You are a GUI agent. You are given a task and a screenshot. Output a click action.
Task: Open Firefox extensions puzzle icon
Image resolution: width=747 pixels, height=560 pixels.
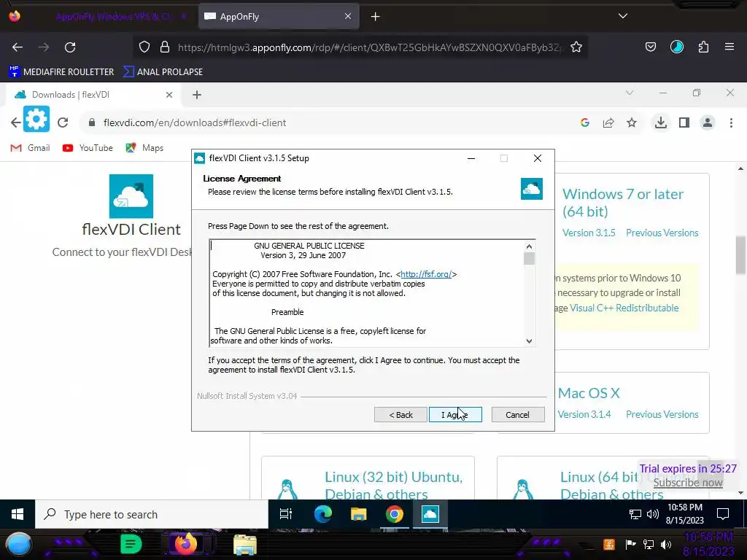[x=703, y=47]
